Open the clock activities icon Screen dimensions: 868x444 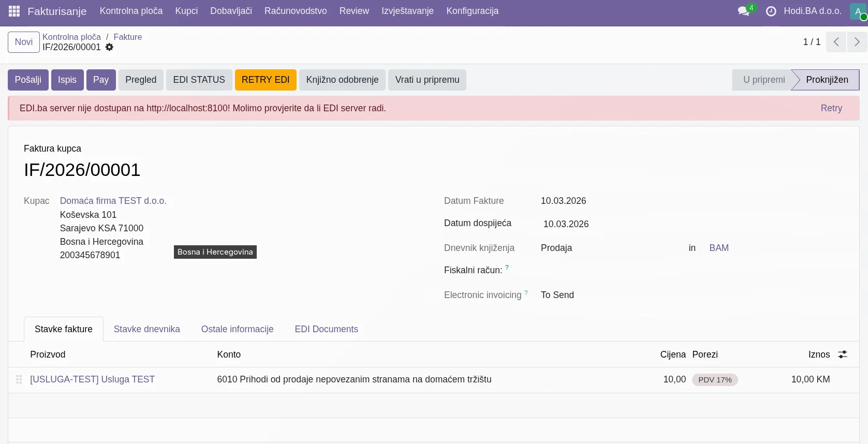click(771, 11)
